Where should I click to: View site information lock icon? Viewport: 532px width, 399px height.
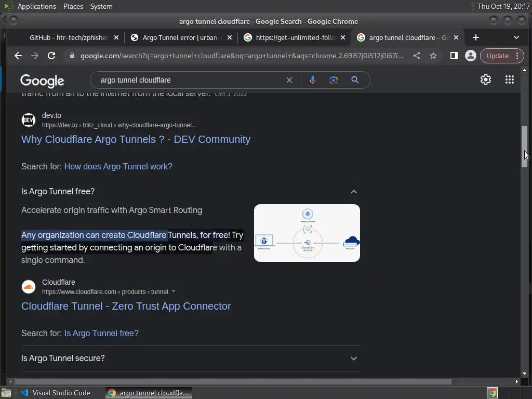(x=72, y=56)
